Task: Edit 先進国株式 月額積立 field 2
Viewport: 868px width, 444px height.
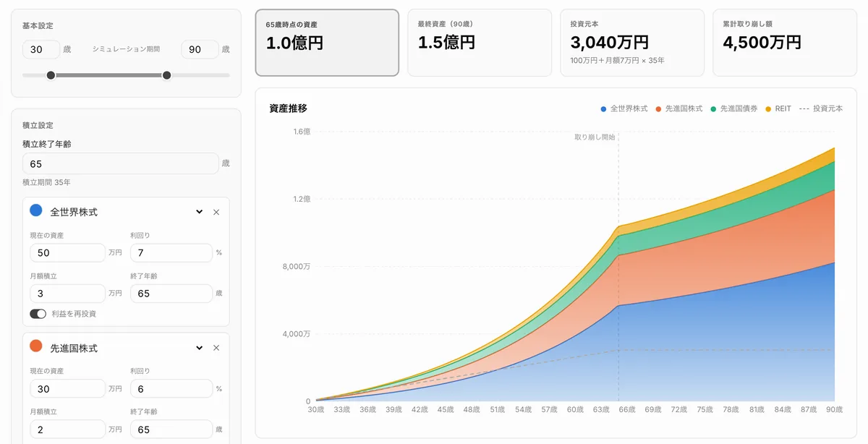Action: (67, 430)
